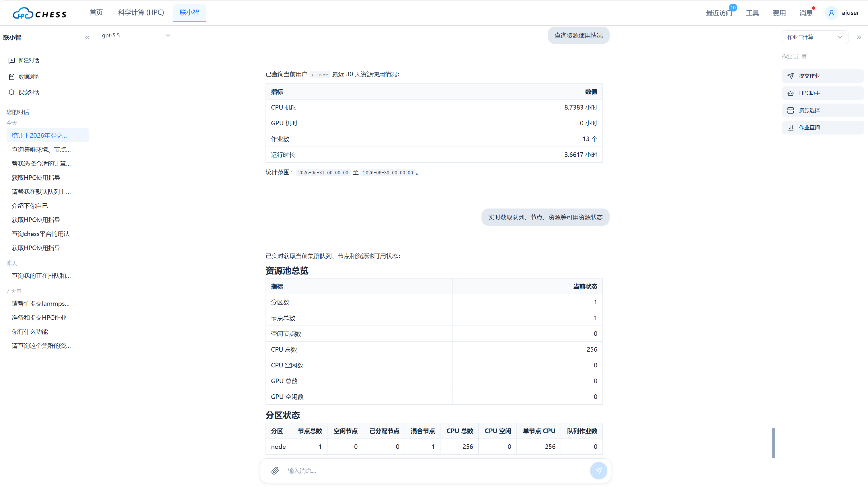Click the new conversation icon

click(x=12, y=60)
